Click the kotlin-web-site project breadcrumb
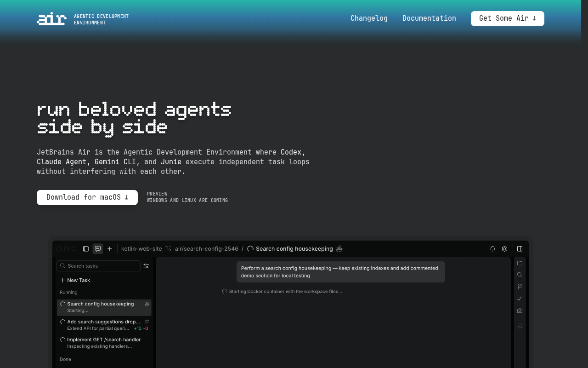This screenshot has width=588, height=368. [x=141, y=249]
